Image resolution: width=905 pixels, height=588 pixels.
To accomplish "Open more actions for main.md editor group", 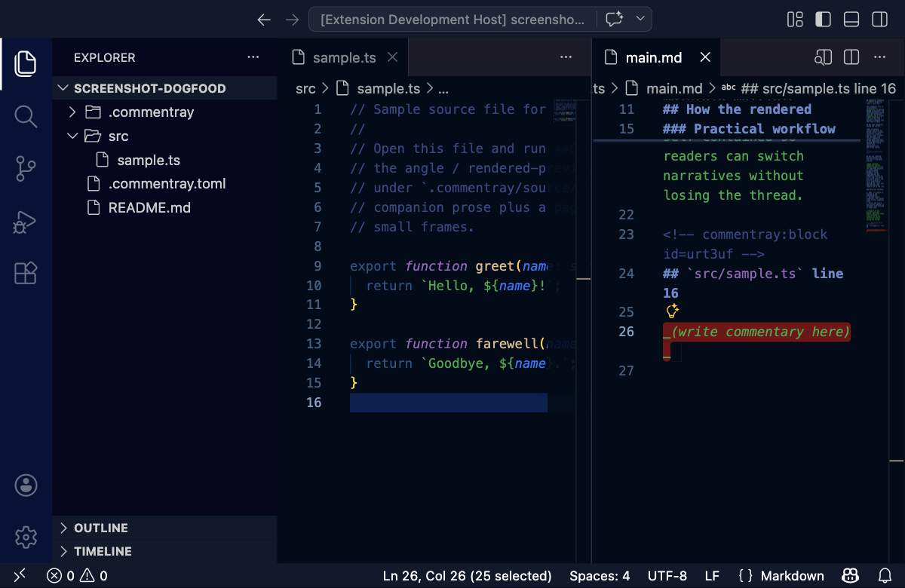I will 879,57.
